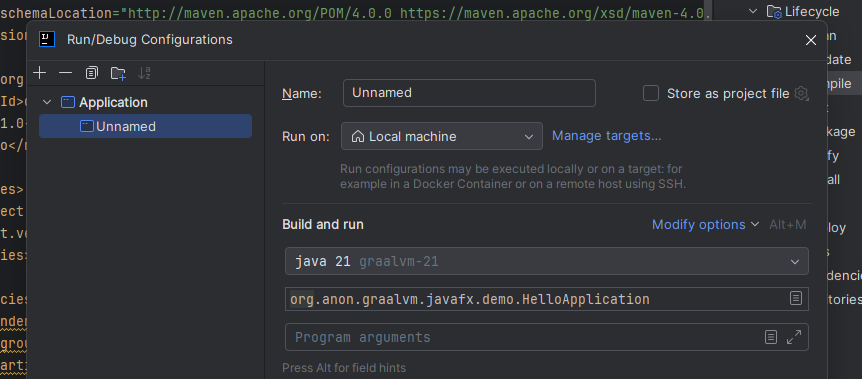
Task: Open the project file settings gear
Action: [x=802, y=94]
